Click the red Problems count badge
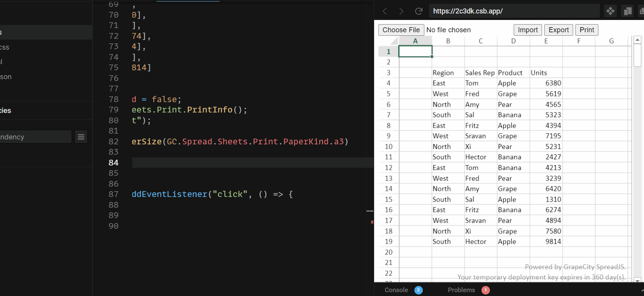Image resolution: width=644 pixels, height=296 pixels. point(485,290)
